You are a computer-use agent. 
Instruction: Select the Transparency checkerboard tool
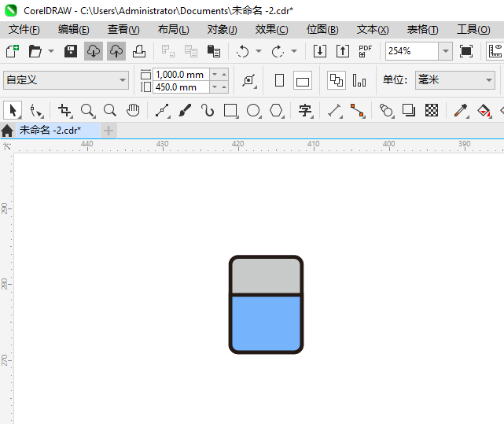pyautogui.click(x=432, y=110)
